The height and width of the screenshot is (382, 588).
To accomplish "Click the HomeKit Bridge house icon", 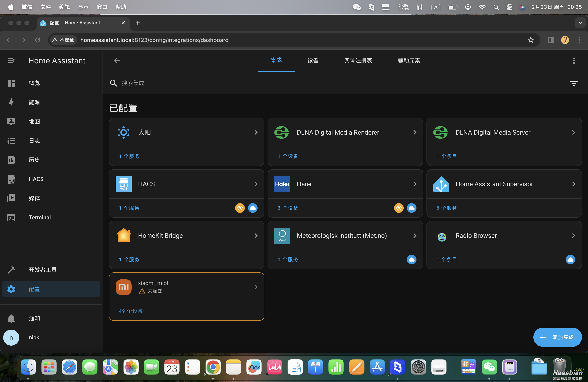I will coord(123,236).
